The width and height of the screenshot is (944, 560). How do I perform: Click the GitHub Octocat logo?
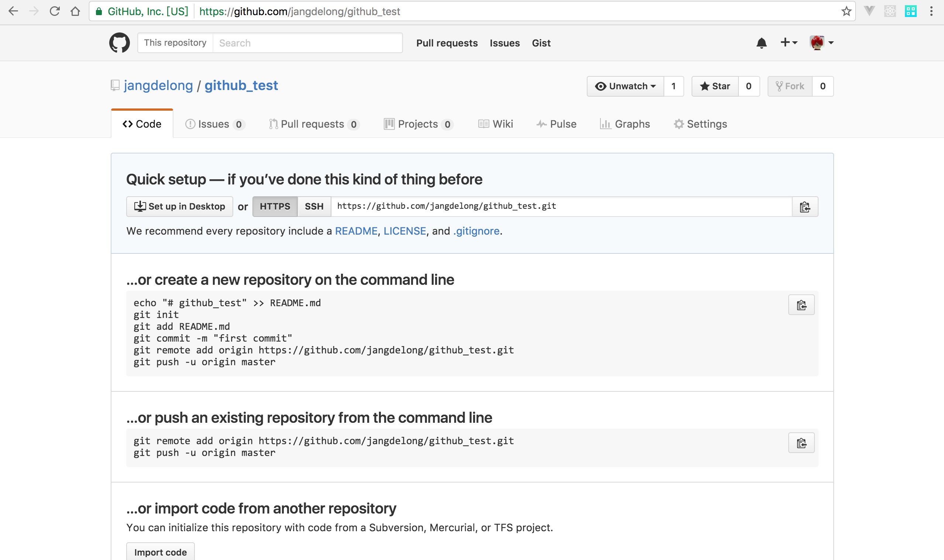tap(119, 43)
